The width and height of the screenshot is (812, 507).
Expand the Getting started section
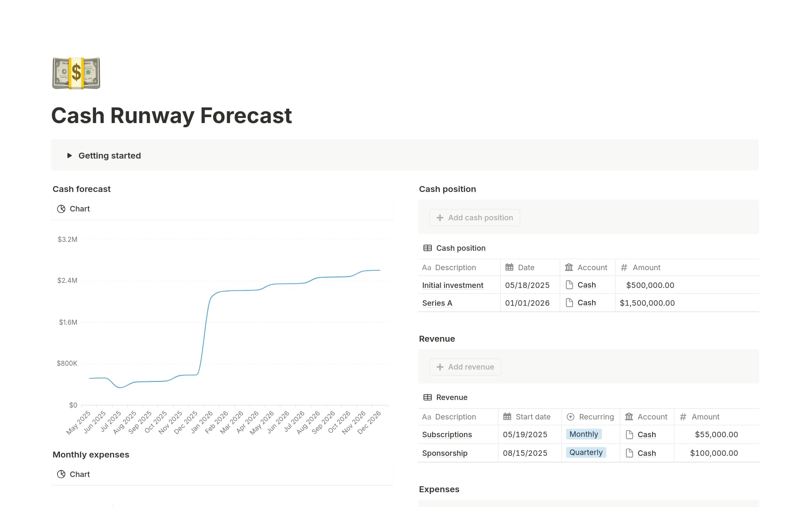tap(69, 155)
